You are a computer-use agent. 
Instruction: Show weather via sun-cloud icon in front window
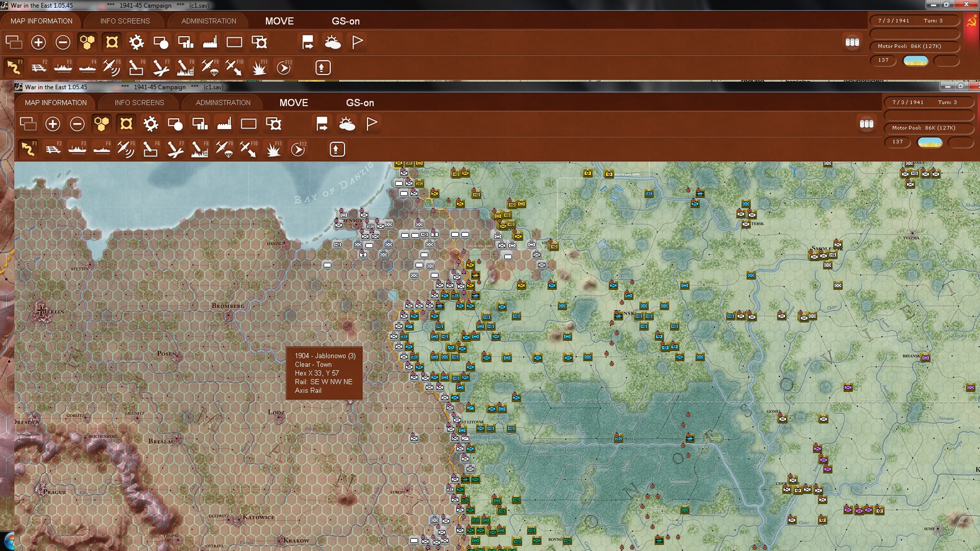[x=347, y=124]
